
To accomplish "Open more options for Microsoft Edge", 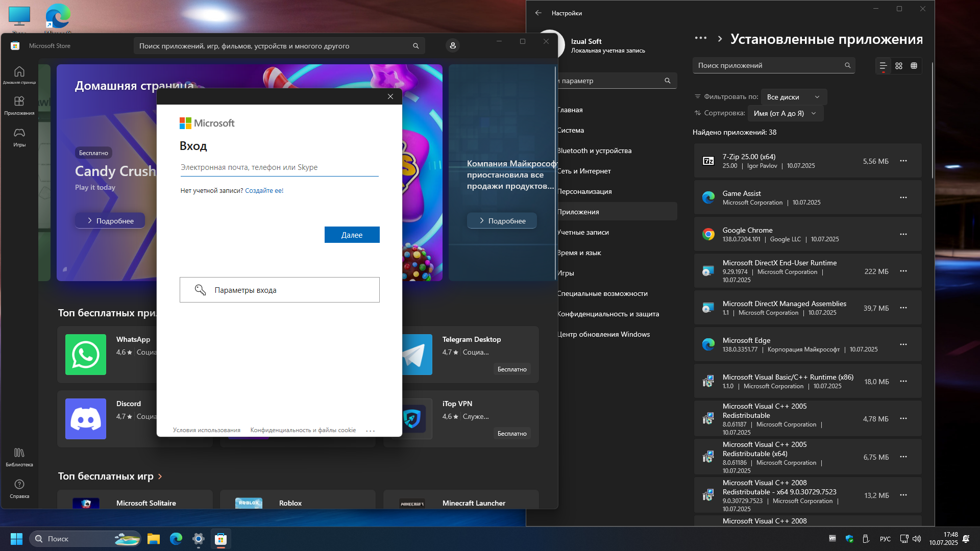I will click(x=903, y=344).
